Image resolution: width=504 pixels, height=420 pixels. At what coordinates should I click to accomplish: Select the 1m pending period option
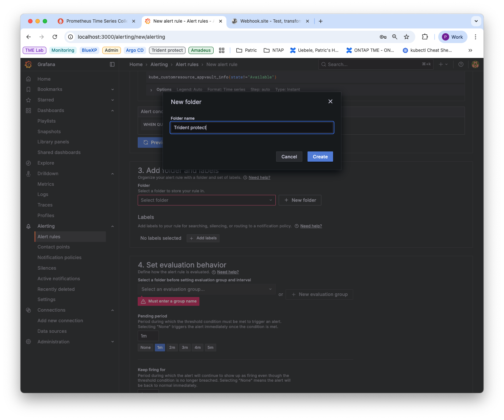[x=160, y=347]
